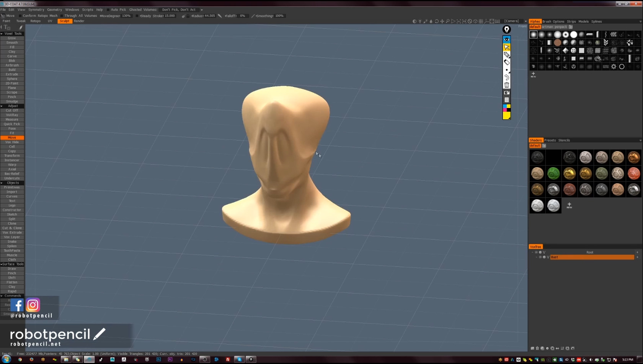
Task: Toggle the grid icon in the viewport toolbar
Action: [481, 21]
